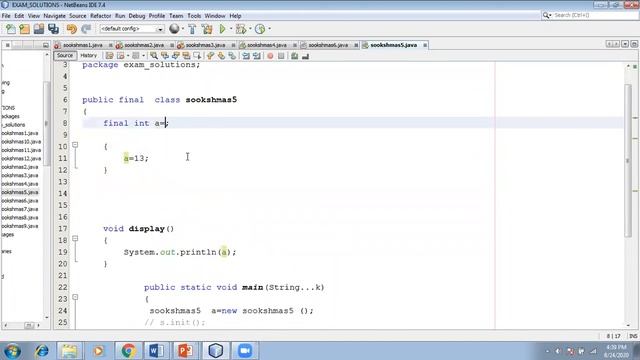The width and height of the screenshot is (640, 360).
Task: Click the Shift Line Right icon
Action: [257, 56]
